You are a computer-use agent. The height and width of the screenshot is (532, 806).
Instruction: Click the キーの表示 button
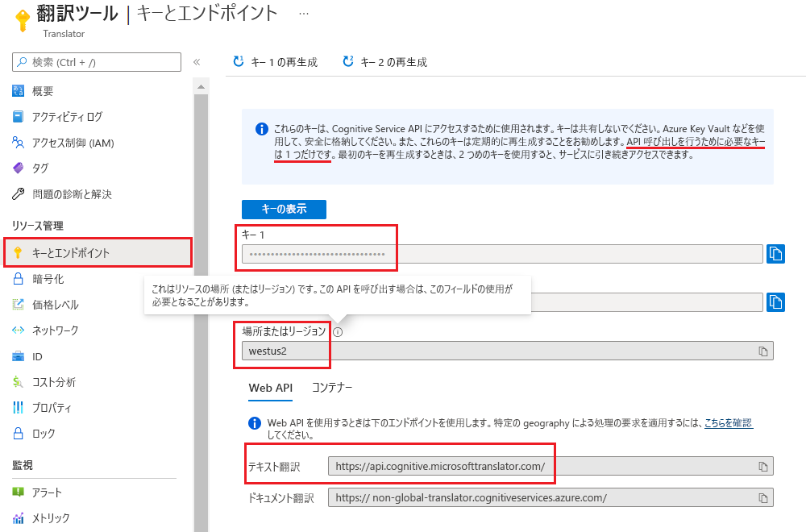point(284,210)
